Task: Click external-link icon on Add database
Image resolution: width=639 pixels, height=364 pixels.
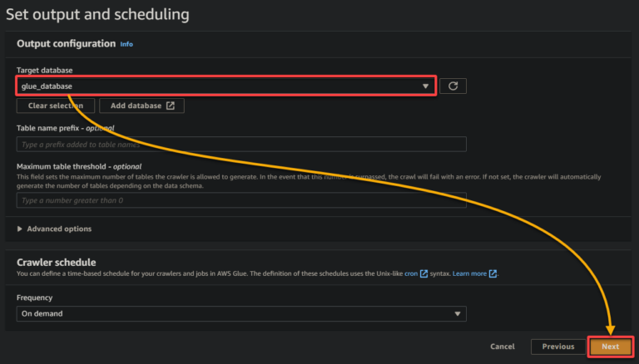Action: coord(171,106)
